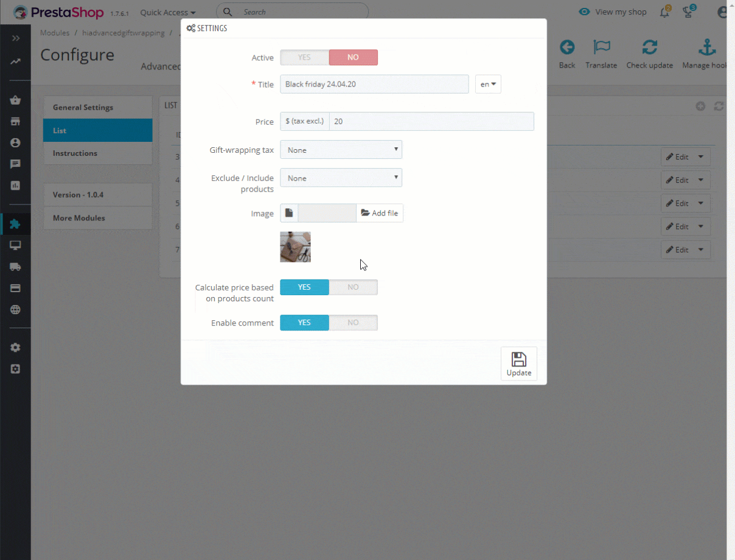This screenshot has width=735, height=560.
Task: Open the More Modules tab
Action: pos(97,218)
